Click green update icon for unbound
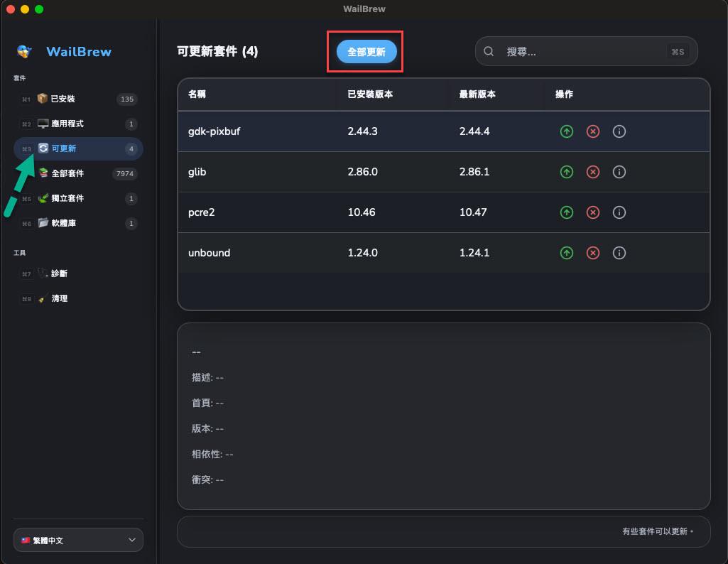The width and height of the screenshot is (728, 564). [x=566, y=253]
